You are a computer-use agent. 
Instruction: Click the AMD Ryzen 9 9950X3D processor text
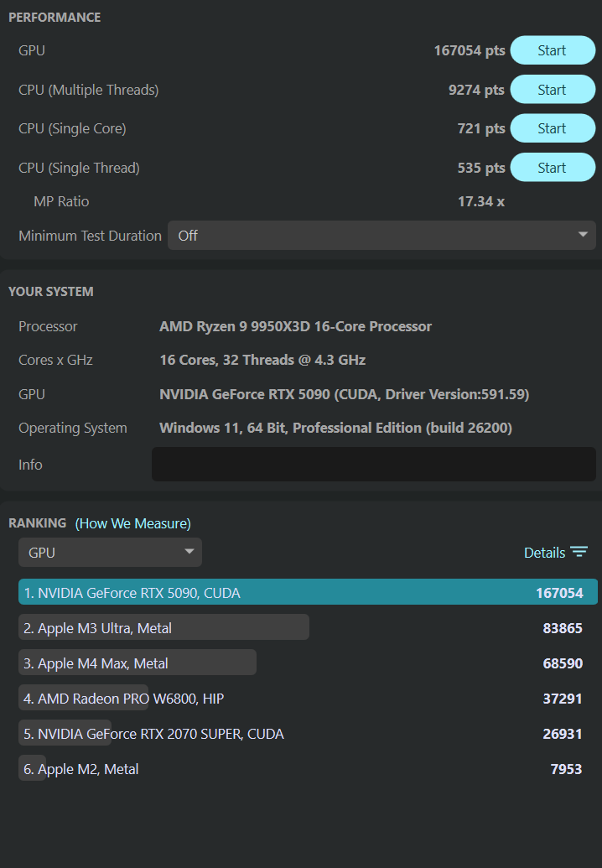coord(295,326)
